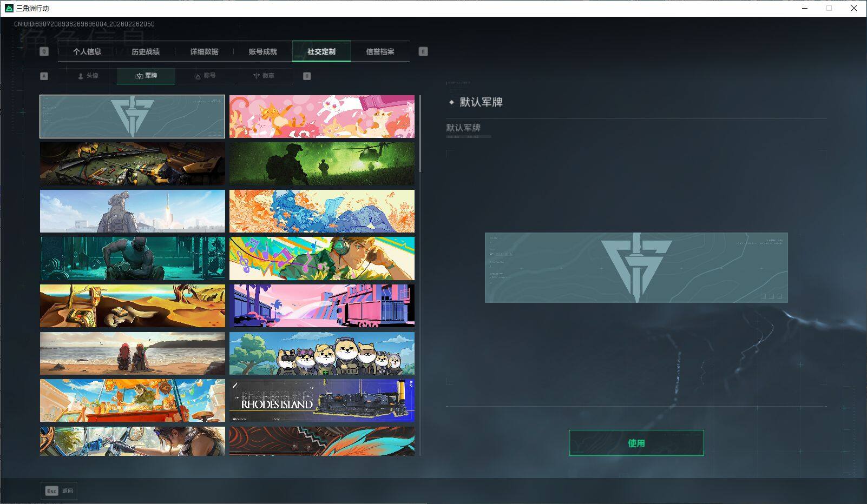The width and height of the screenshot is (867, 504).
Task: Open the 信誉档案 tab
Action: (380, 51)
